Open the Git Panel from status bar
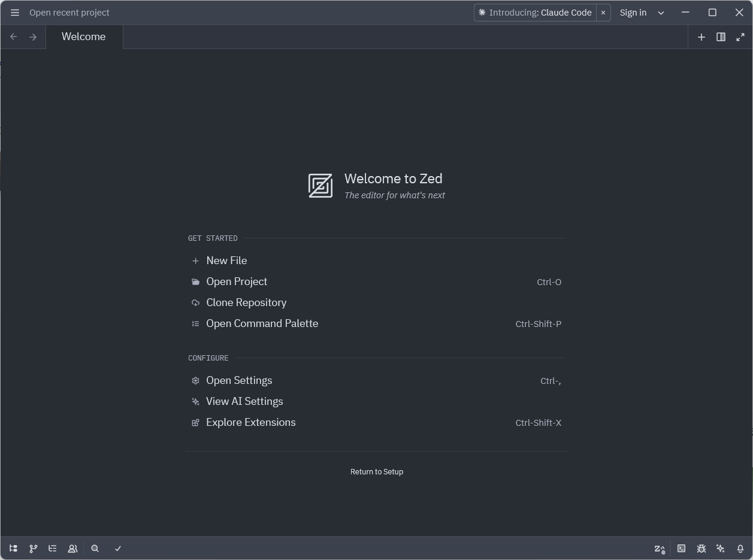Image resolution: width=753 pixels, height=560 pixels. 33,549
